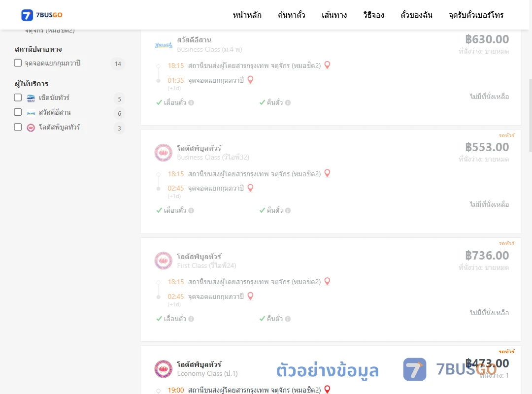Click the สวัสดีอีสาน logo on ฿630 trip
The height and width of the screenshot is (394, 532).
164,45
